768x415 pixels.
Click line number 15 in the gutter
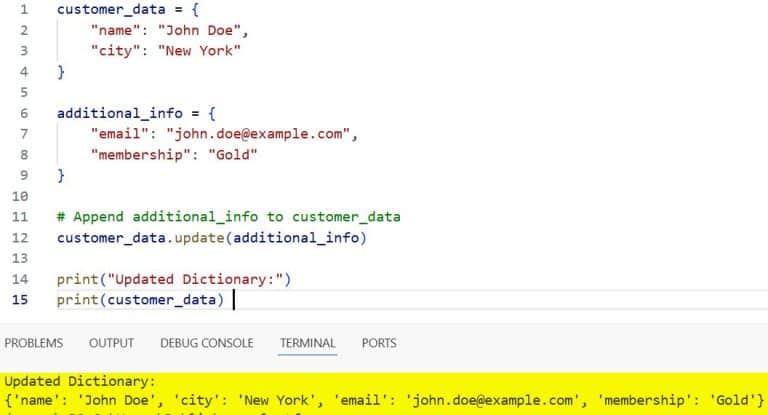(x=20, y=300)
